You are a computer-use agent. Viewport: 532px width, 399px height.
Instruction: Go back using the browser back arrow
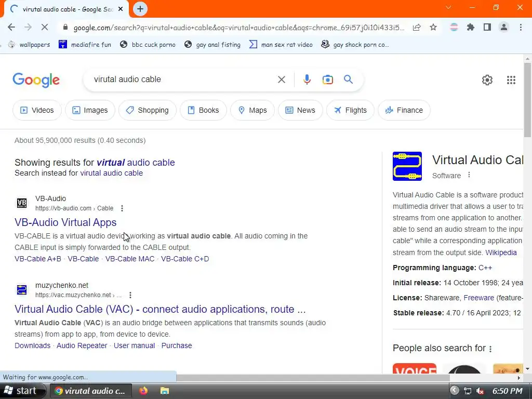pos(11,27)
